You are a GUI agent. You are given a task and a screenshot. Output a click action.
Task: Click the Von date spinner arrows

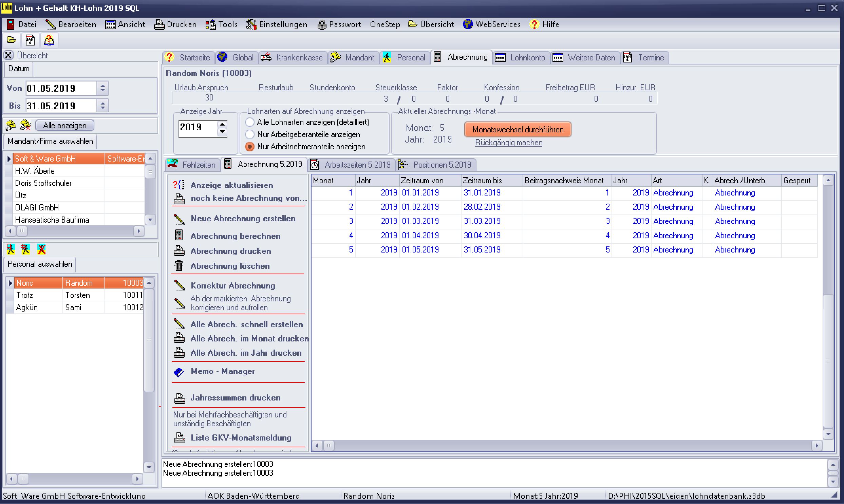click(x=102, y=88)
